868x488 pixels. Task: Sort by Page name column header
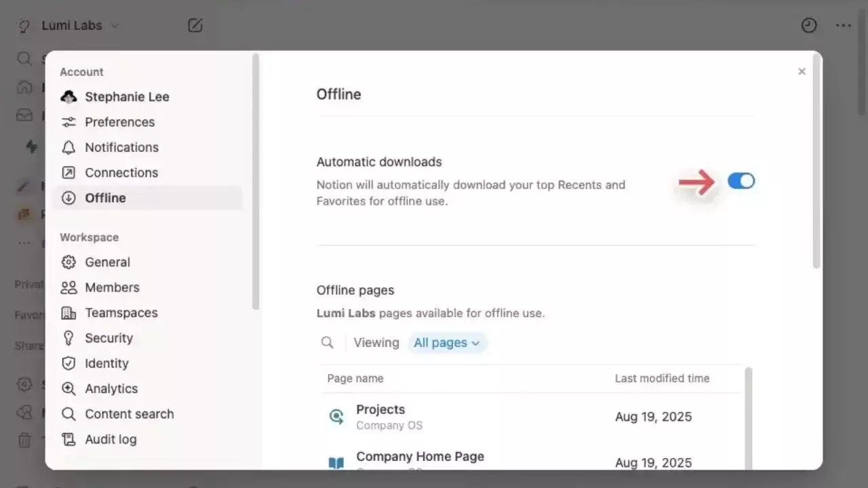[355, 379]
